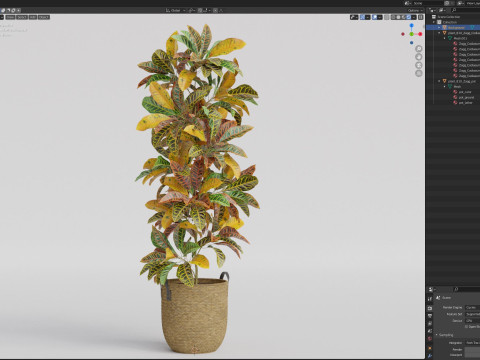Open the pivot point dropdown
This screenshot has width=480, height=360.
click(x=192, y=10)
